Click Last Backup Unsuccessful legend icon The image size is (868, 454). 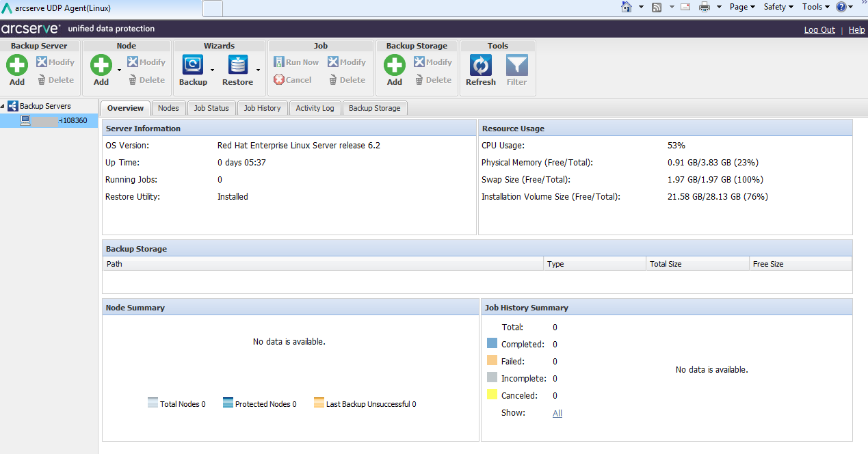(319, 403)
